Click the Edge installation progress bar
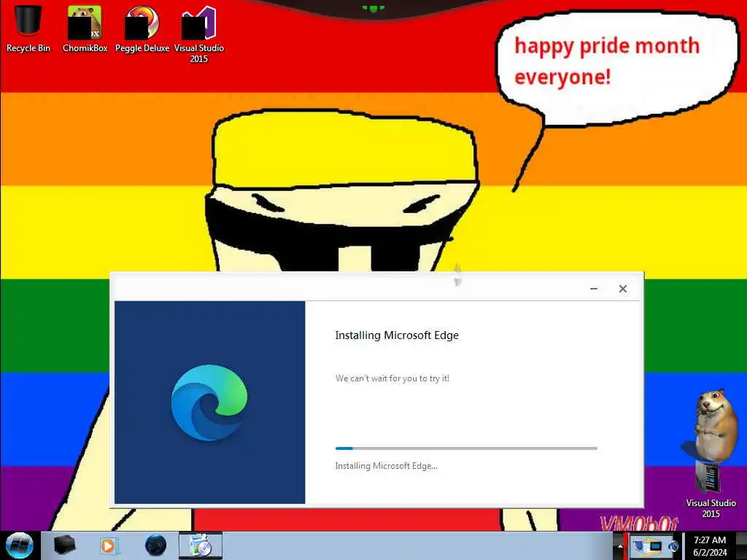Image resolution: width=747 pixels, height=560 pixels. [x=466, y=448]
